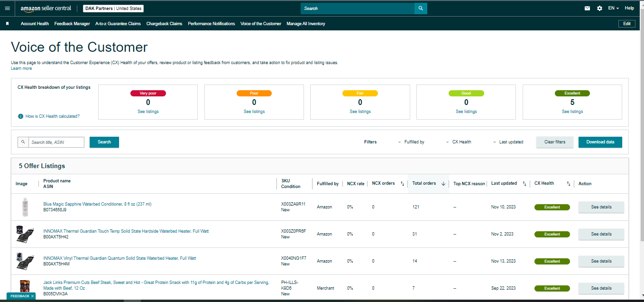See details for INNOMAX Touch Temp heater

coord(601,234)
